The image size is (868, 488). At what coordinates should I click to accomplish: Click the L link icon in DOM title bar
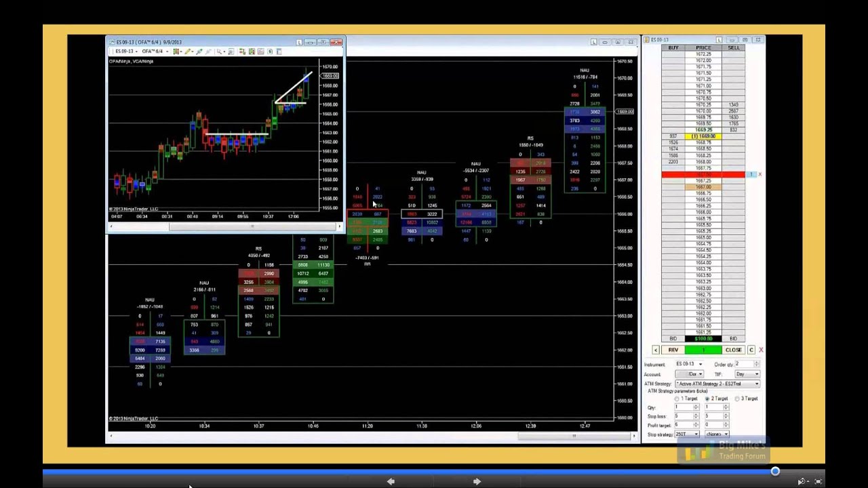tap(719, 40)
